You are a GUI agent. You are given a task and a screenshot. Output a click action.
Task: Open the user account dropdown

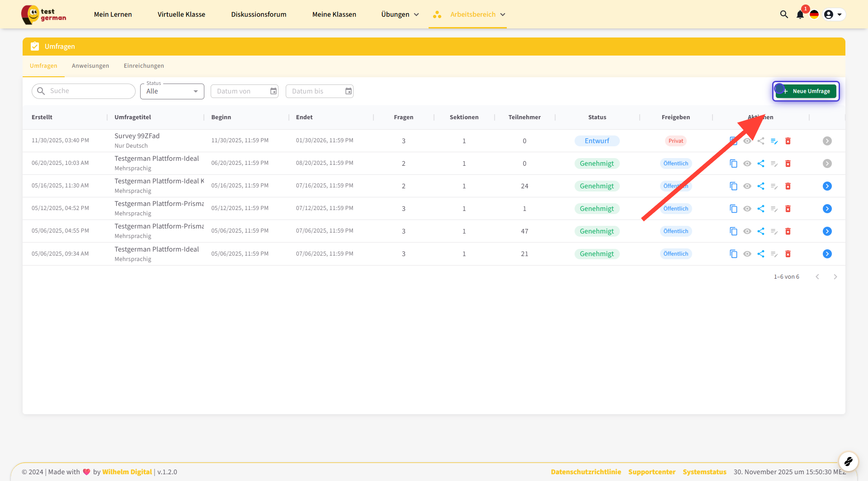click(x=833, y=14)
